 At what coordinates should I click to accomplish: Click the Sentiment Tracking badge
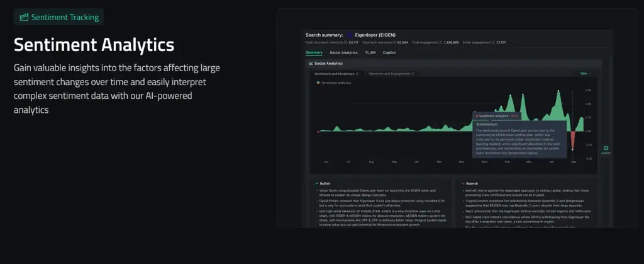[58, 17]
